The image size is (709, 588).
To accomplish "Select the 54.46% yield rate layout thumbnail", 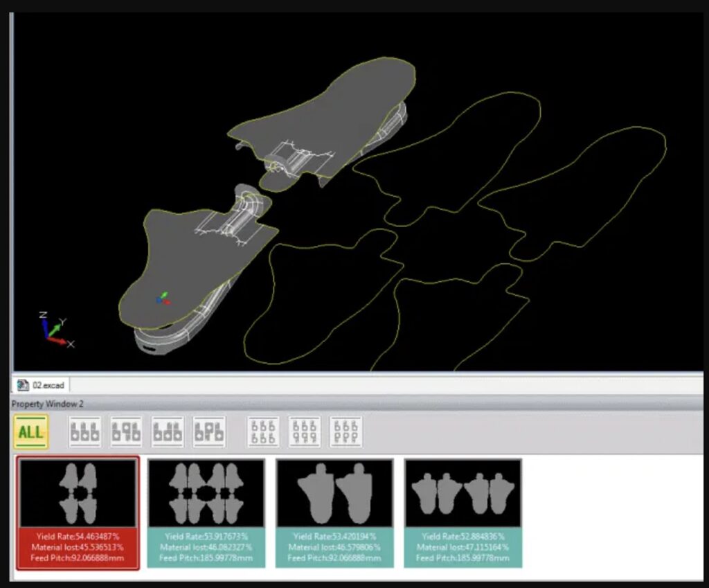I will pyautogui.click(x=78, y=493).
